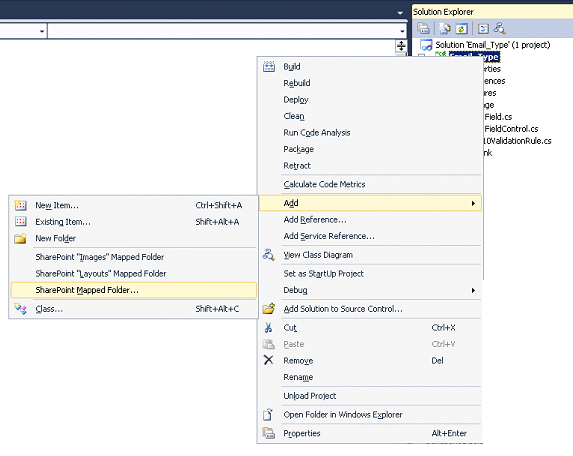This screenshot has height=456, width=573.
Task: Select Unload Project
Action: click(x=370, y=396)
